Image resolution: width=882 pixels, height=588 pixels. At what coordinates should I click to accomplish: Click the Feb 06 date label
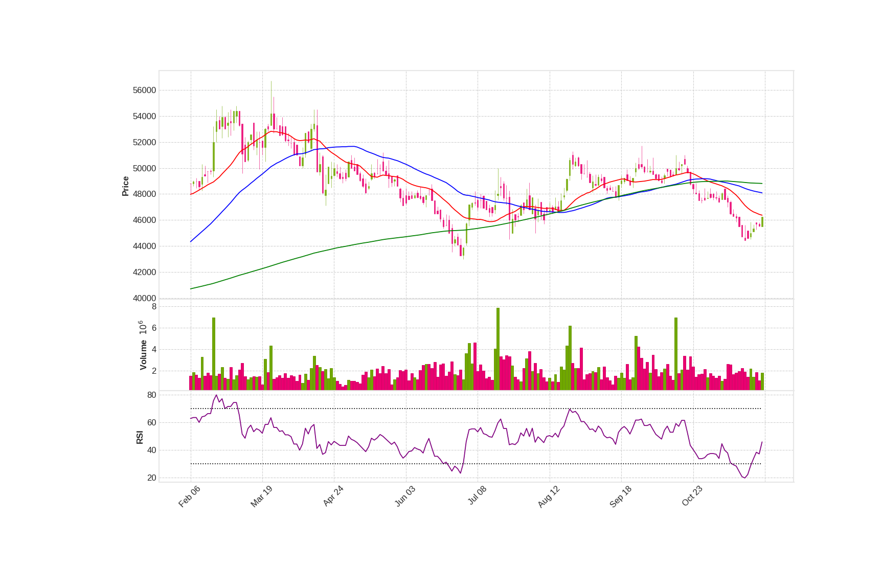pos(189,496)
